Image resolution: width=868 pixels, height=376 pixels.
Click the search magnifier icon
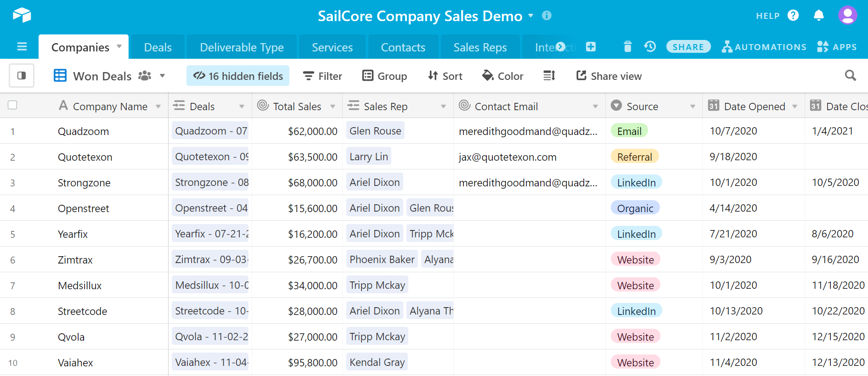point(850,76)
